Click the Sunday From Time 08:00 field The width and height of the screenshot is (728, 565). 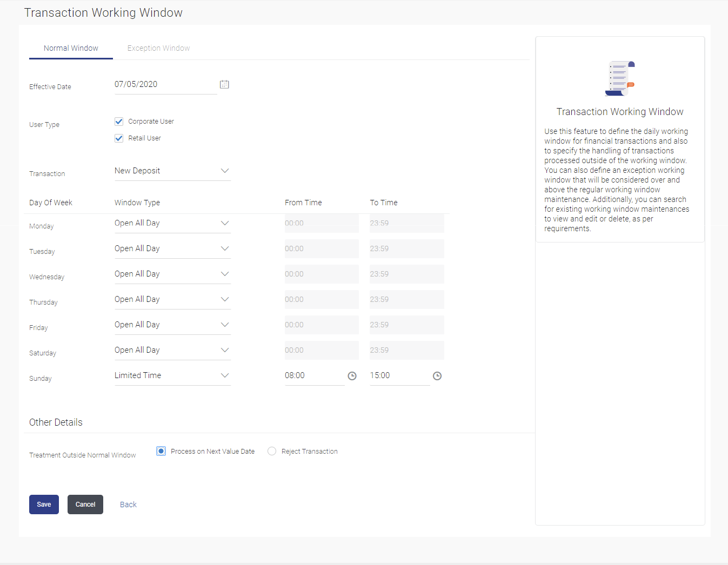point(315,375)
